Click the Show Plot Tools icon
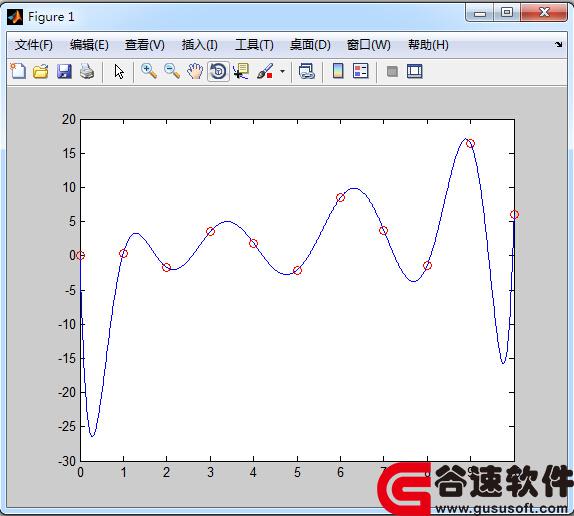Screen dimensions: 574x516 tap(415, 71)
